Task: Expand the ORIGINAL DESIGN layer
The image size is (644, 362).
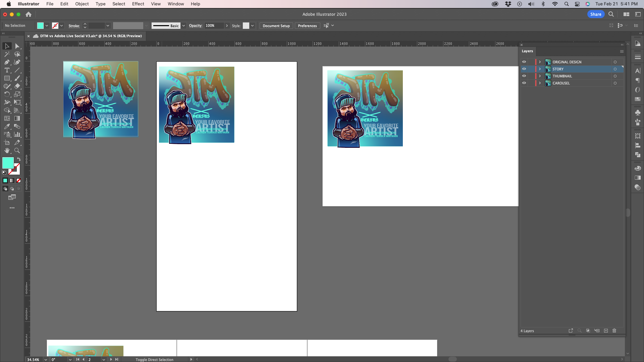Action: pos(540,62)
